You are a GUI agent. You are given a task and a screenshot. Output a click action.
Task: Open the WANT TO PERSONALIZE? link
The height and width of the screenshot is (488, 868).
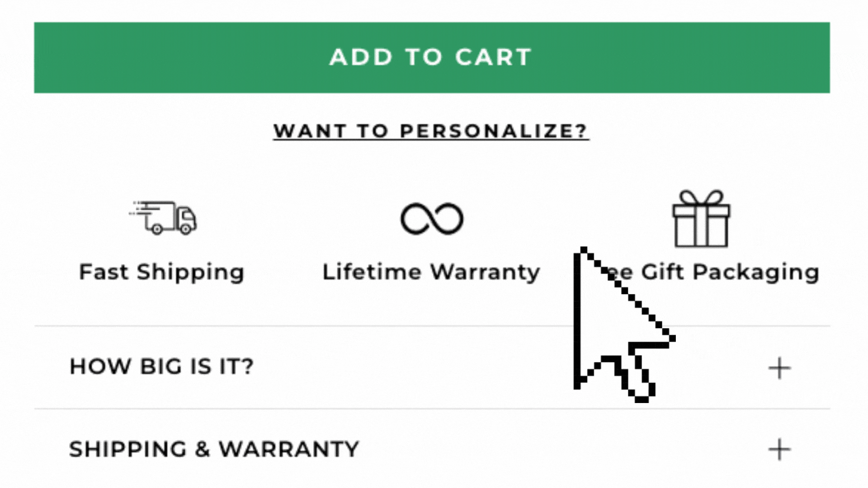tap(431, 131)
